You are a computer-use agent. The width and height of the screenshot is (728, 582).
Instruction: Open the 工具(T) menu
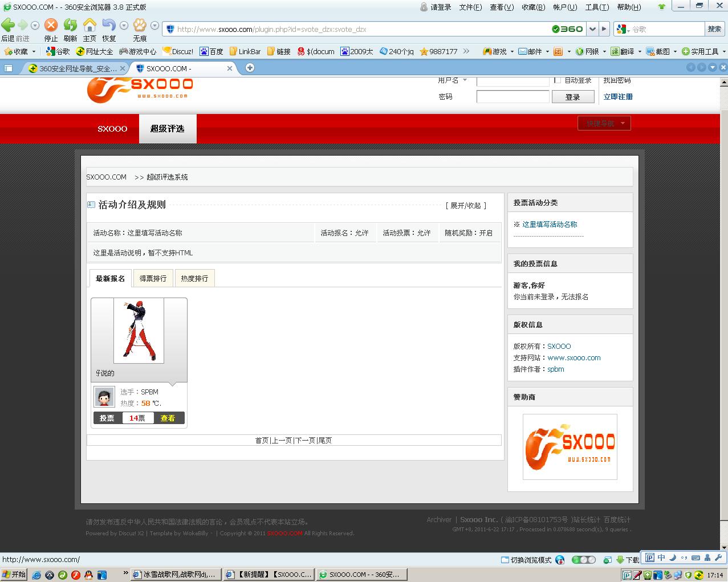tap(597, 7)
